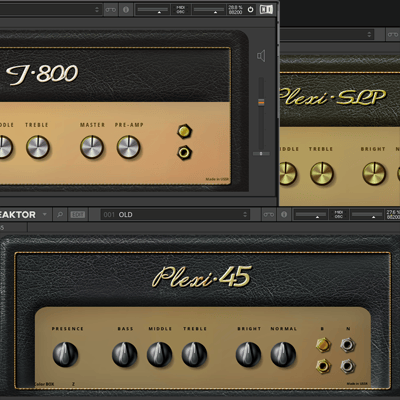
Task: Click the lower silver N input jack on Plexi 45
Action: point(347,366)
